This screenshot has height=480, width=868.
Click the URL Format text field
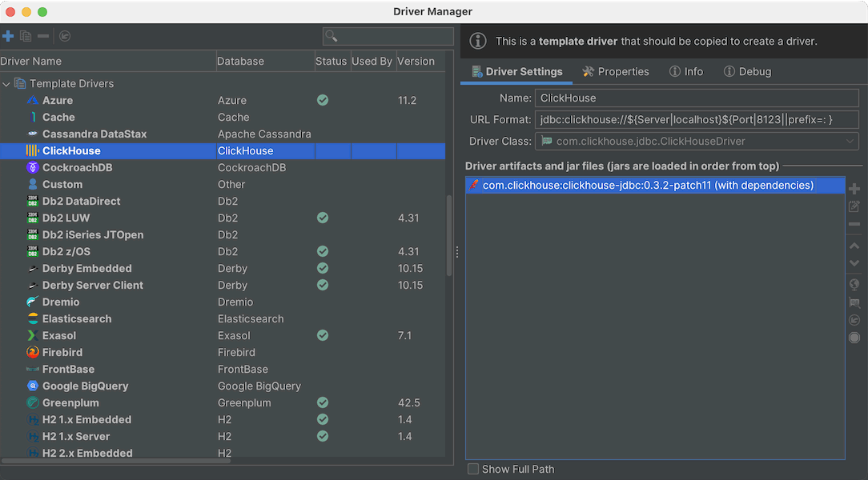pos(697,120)
